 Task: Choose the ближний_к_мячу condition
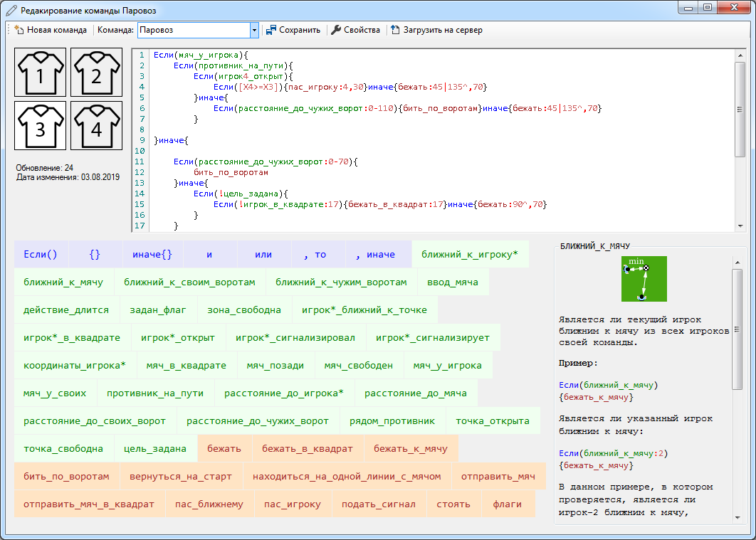(63, 282)
